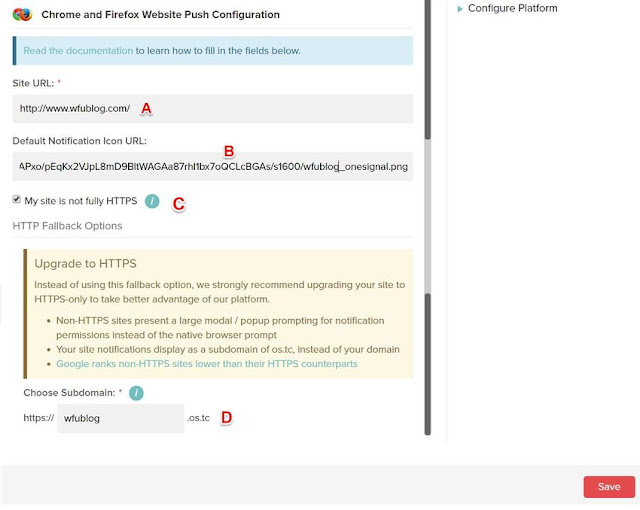640x510 pixels.
Task: Click the Site URL label
Action: 33,83
